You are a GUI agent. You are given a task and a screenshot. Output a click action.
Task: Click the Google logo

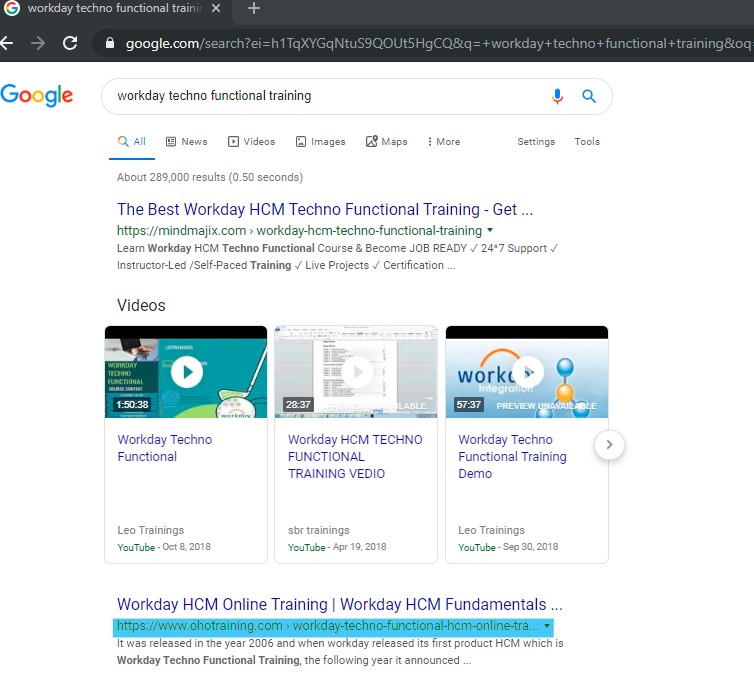click(x=37, y=96)
